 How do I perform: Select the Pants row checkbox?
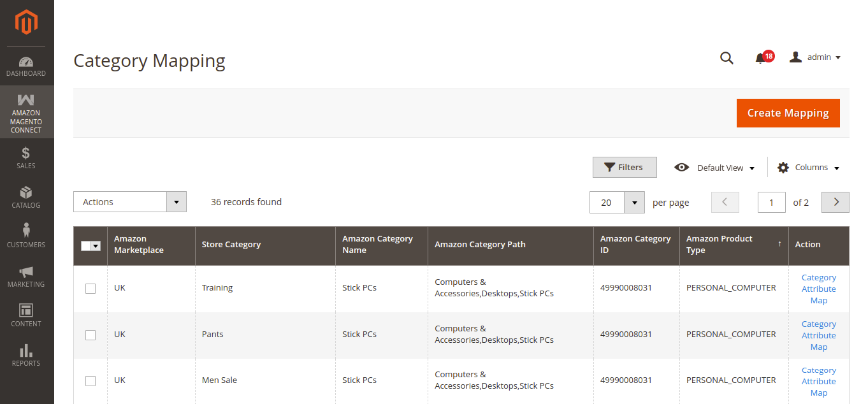[x=90, y=335]
